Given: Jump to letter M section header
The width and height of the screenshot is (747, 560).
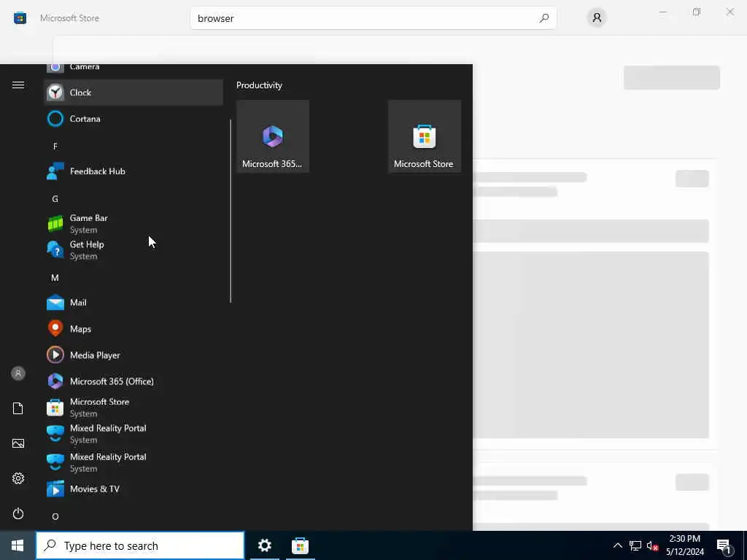Looking at the screenshot, I should (55, 278).
